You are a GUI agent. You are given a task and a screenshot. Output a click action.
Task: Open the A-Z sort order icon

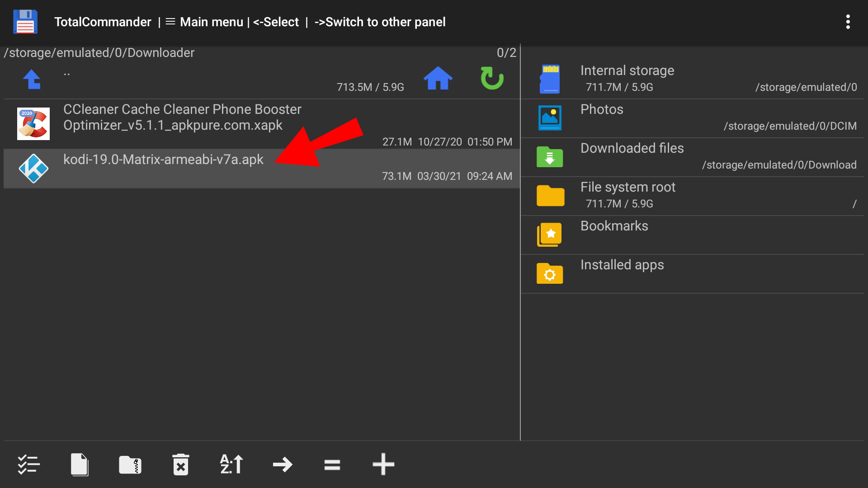[x=231, y=465]
